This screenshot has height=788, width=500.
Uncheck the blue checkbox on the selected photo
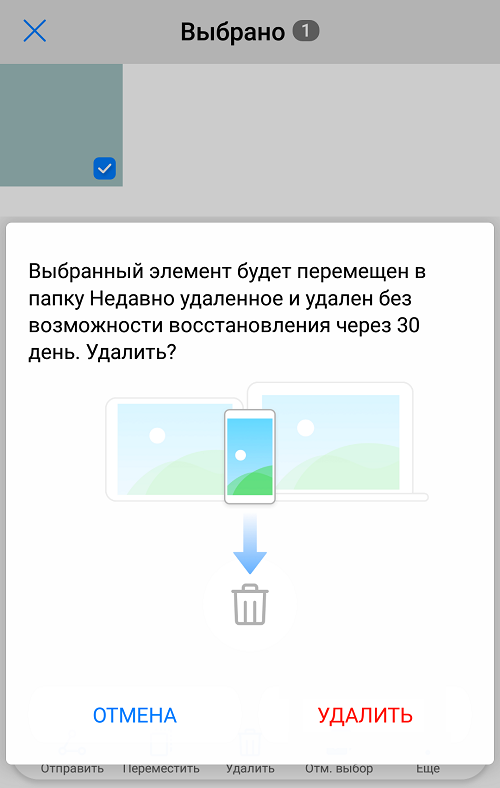pyautogui.click(x=105, y=169)
